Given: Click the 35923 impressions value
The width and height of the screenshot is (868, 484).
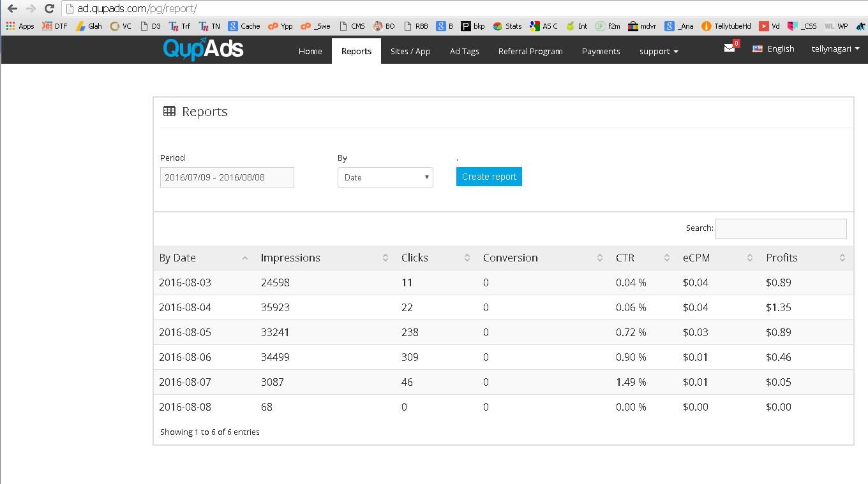Looking at the screenshot, I should pyautogui.click(x=275, y=307).
